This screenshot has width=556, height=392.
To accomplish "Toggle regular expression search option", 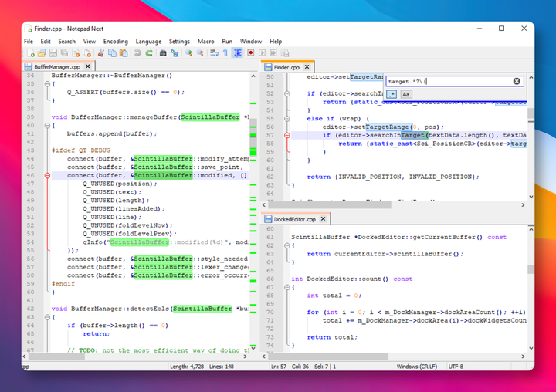I will click(x=392, y=94).
